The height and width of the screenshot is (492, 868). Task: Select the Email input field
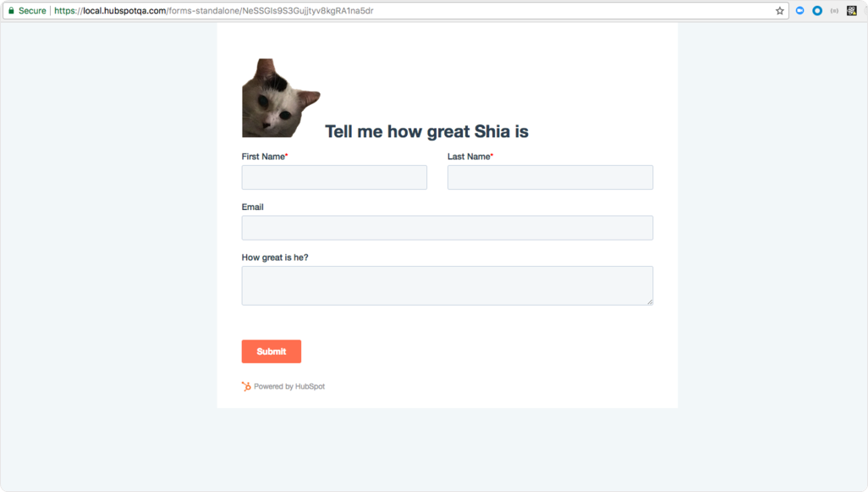pyautogui.click(x=447, y=228)
